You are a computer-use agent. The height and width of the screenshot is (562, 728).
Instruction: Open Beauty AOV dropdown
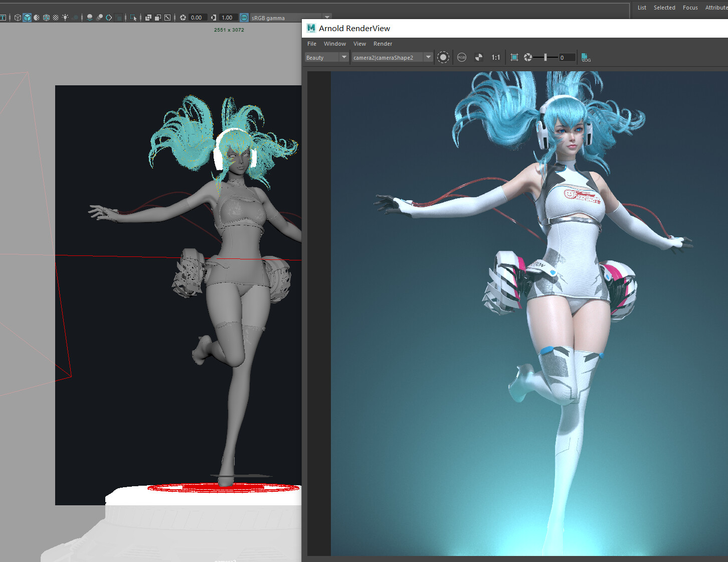326,57
